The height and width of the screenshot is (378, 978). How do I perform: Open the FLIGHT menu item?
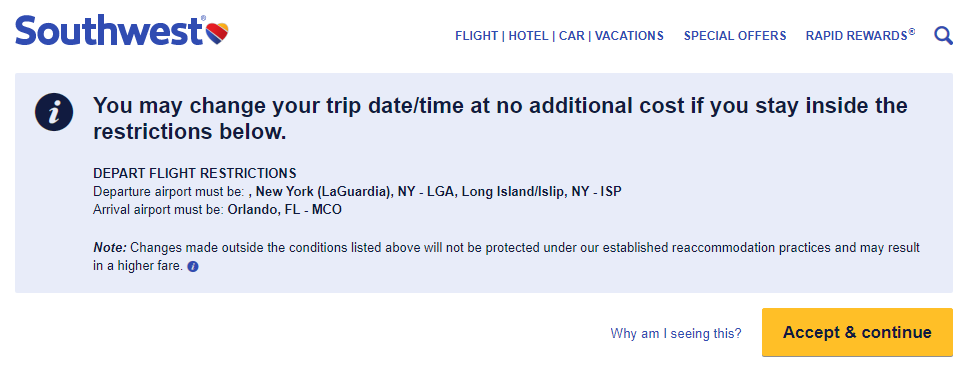476,36
